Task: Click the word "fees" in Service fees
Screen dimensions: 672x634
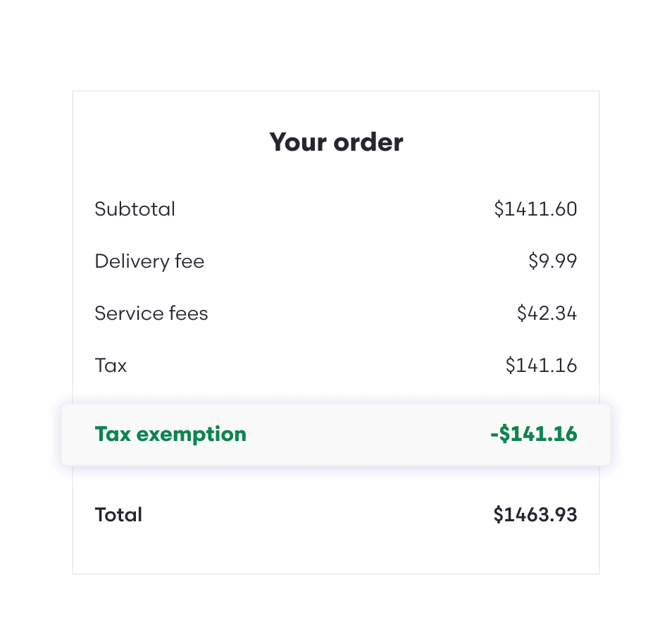Action: pyautogui.click(x=188, y=313)
